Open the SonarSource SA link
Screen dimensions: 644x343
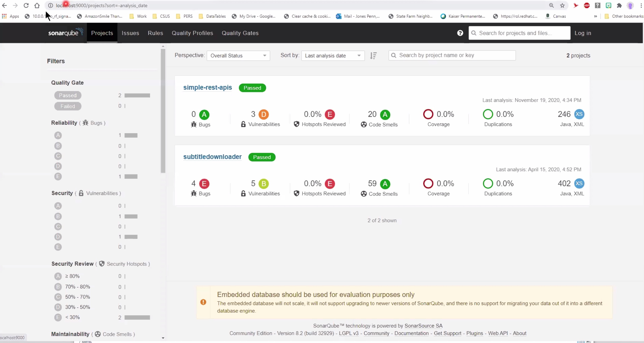tap(424, 326)
